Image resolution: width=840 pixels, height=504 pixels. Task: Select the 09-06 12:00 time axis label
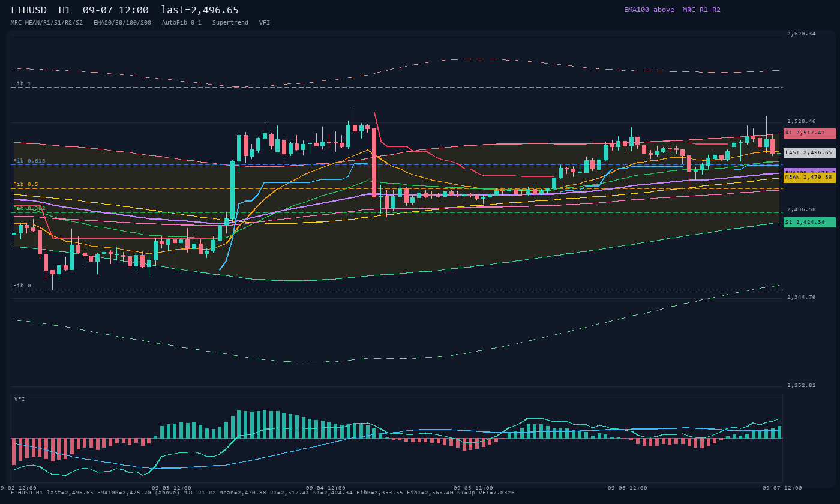coord(628,488)
